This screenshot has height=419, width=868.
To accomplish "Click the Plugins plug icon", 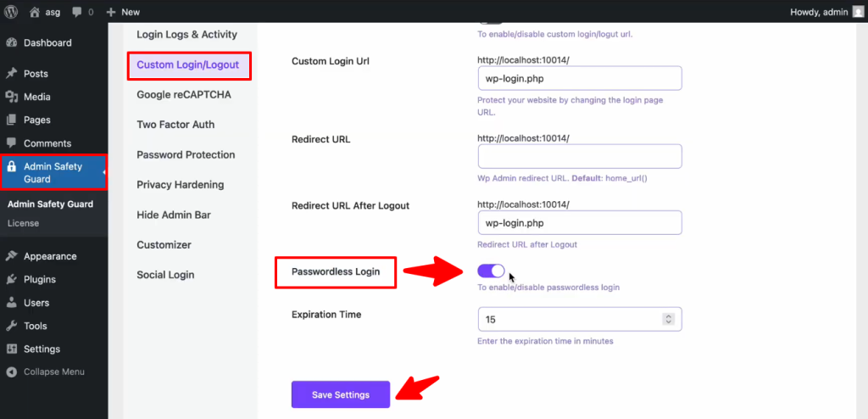I will pyautogui.click(x=12, y=279).
